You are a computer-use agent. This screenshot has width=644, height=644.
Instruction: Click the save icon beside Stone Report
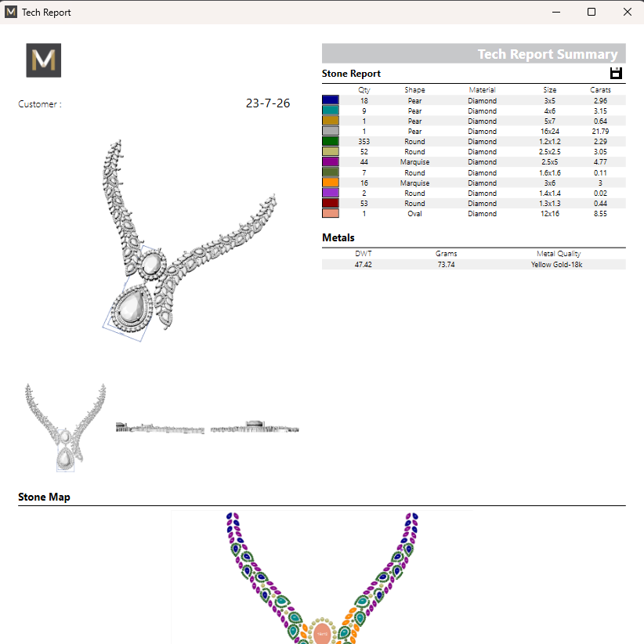pos(616,73)
